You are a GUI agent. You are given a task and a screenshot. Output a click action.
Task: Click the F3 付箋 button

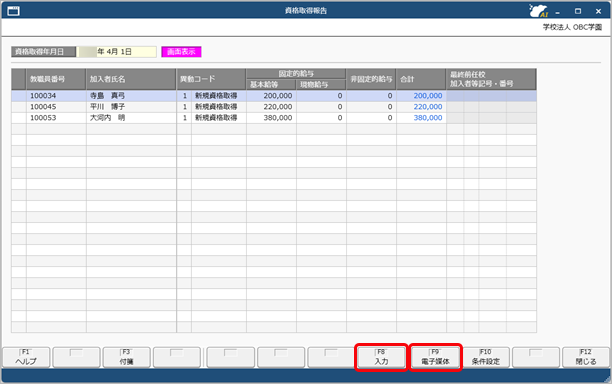126,357
